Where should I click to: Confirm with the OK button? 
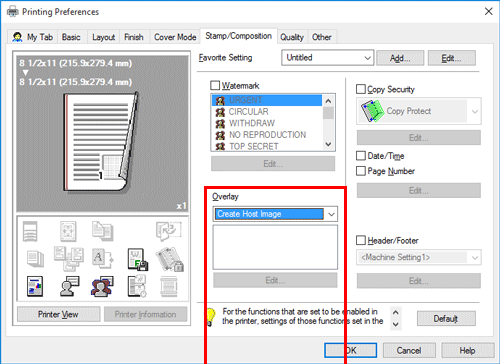(x=351, y=350)
